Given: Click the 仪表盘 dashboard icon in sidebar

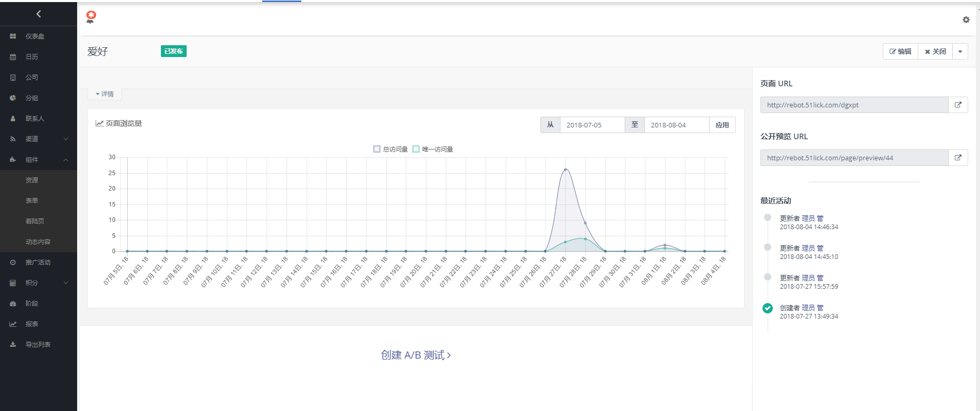Looking at the screenshot, I should (13, 36).
